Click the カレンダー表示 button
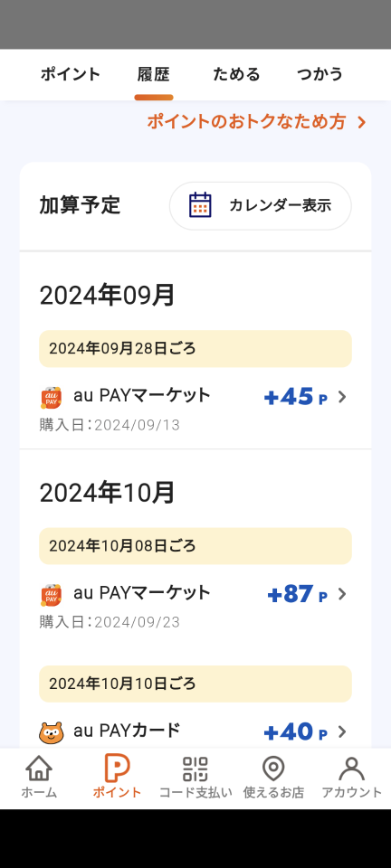This screenshot has height=868, width=391. click(261, 206)
